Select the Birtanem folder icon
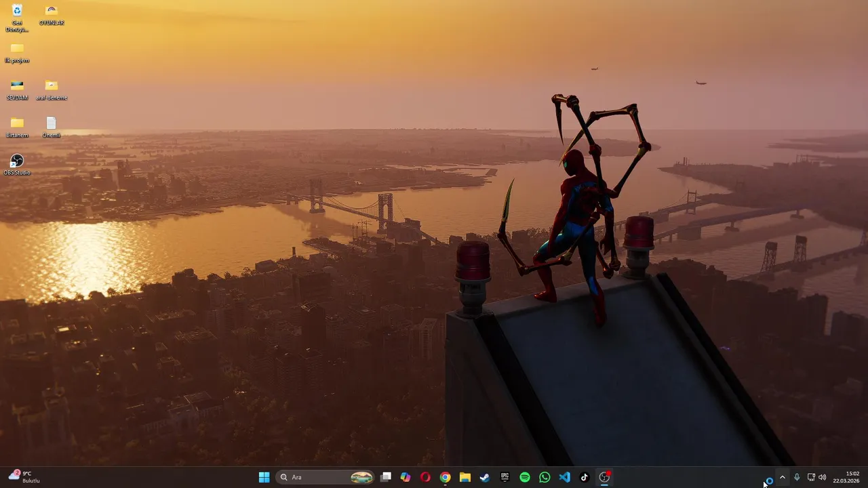868x488 pixels. [x=17, y=127]
